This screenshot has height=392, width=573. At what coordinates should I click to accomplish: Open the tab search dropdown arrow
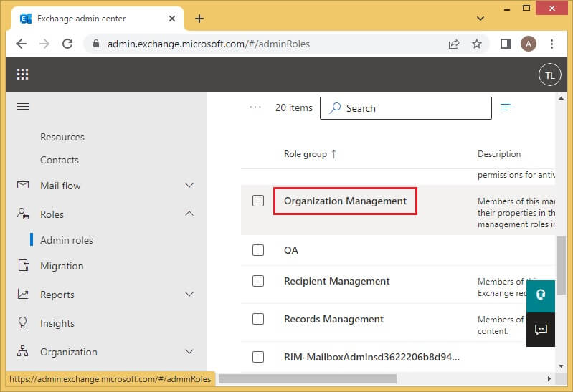tap(480, 18)
